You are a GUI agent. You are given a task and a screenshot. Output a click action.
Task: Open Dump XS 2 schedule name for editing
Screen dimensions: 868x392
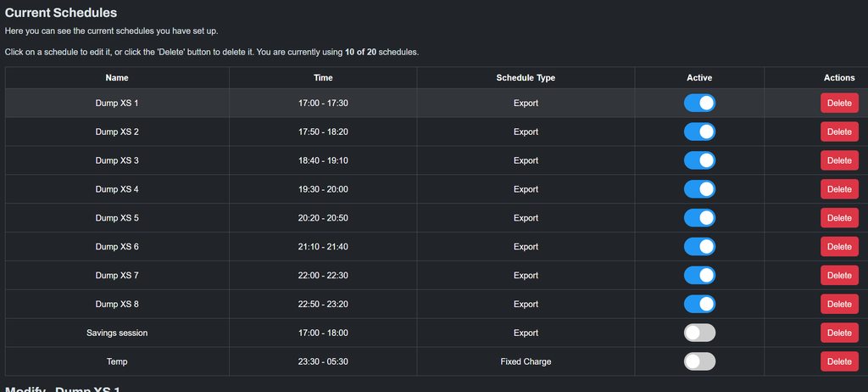tap(117, 132)
